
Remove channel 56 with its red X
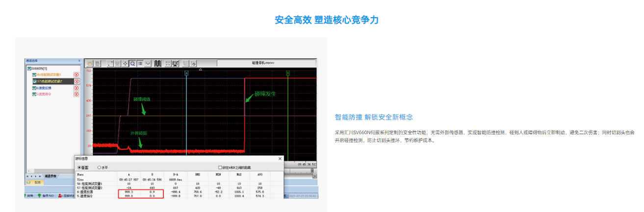coord(76,75)
